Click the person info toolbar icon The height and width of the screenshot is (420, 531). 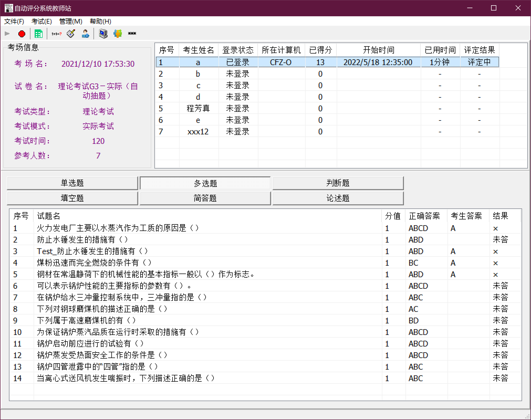[85, 34]
